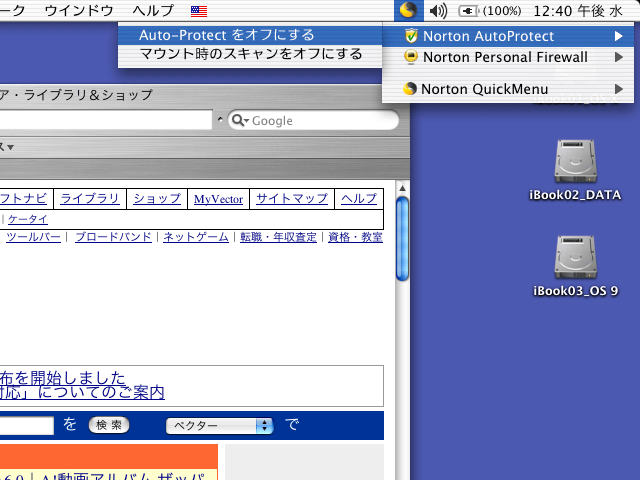Image resolution: width=640 pixels, height=480 pixels.
Task: Click the clock showing 12:40 午後 水
Action: click(x=578, y=11)
